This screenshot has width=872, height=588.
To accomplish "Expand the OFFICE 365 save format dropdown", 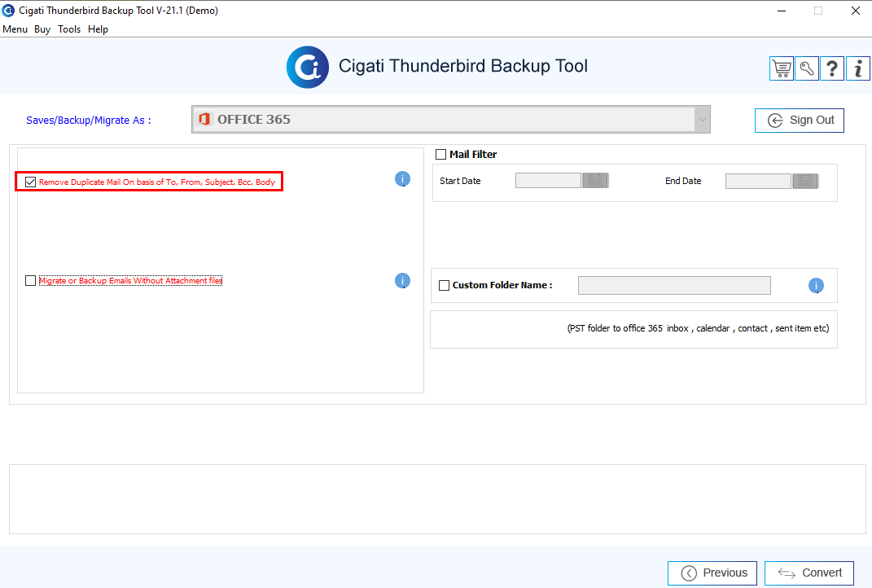I will point(703,120).
